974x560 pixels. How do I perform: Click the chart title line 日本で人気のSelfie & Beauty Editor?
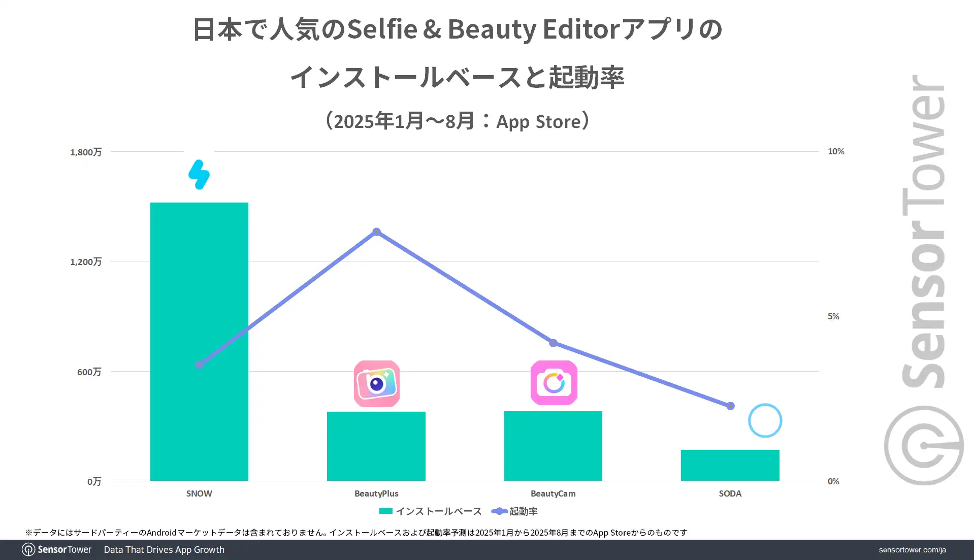point(458,29)
